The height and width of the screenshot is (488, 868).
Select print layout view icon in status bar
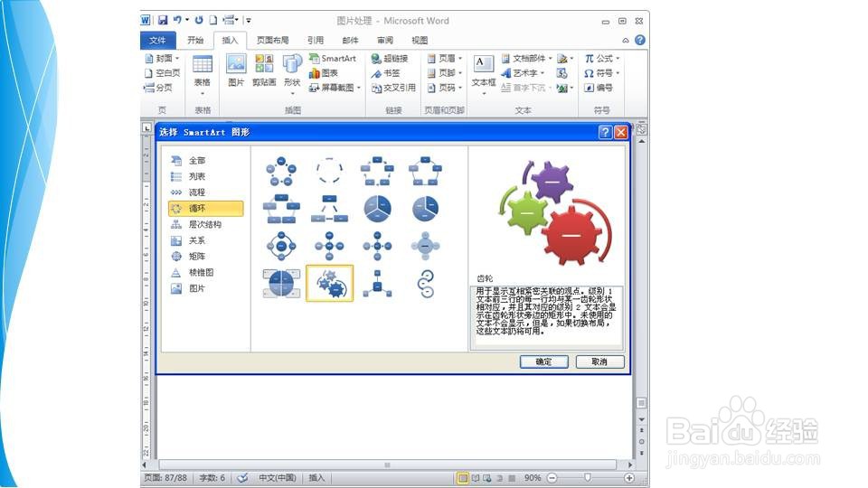[x=462, y=478]
